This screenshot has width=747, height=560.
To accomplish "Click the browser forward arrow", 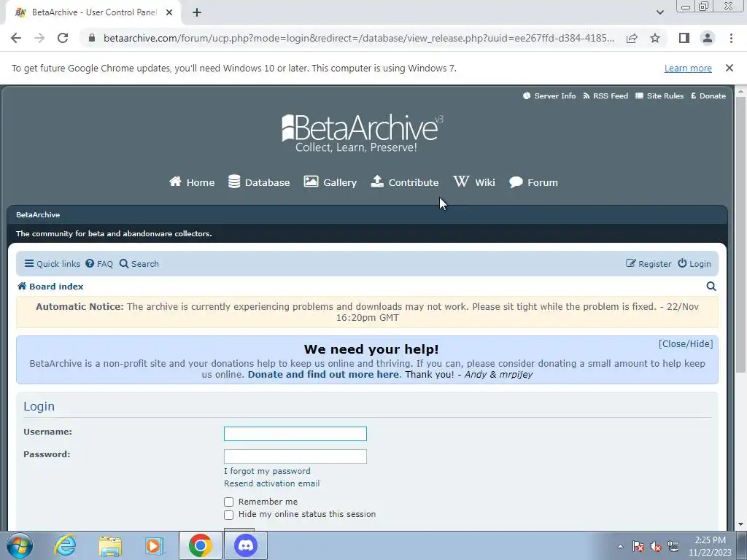I will (x=39, y=38).
